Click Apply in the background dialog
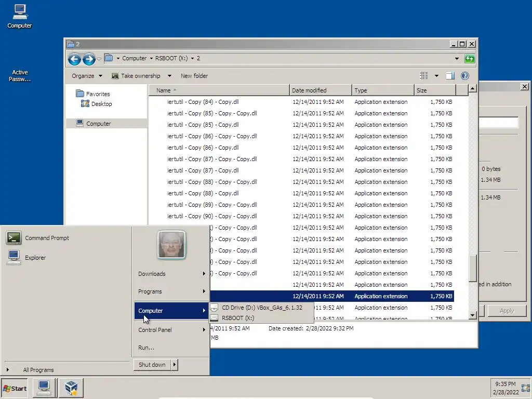 (507, 311)
